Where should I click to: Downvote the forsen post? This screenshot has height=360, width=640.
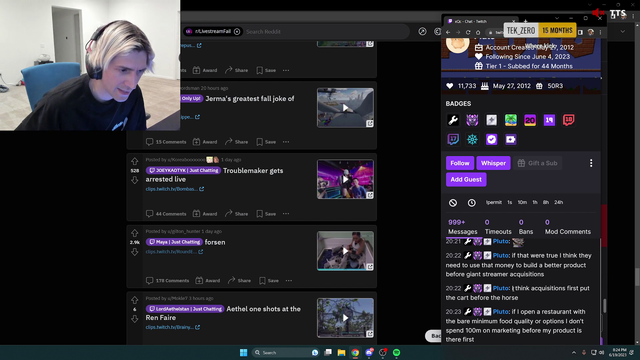[135, 252]
